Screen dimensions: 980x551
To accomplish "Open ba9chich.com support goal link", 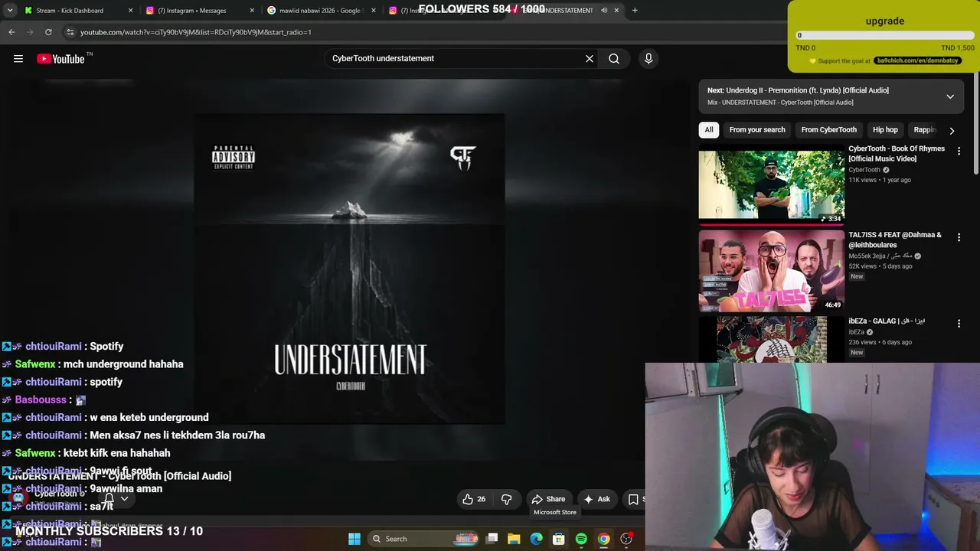I will (917, 60).
